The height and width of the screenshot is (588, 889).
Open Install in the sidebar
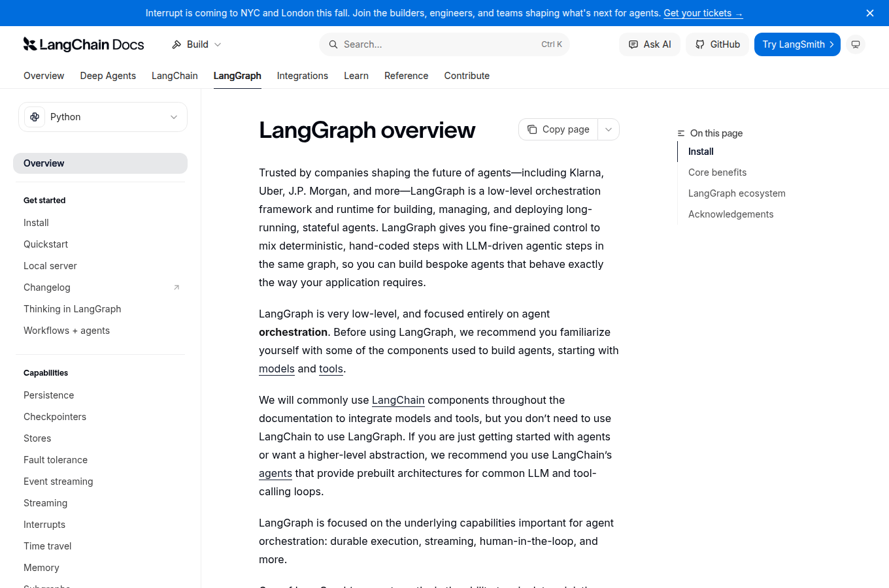tap(36, 223)
